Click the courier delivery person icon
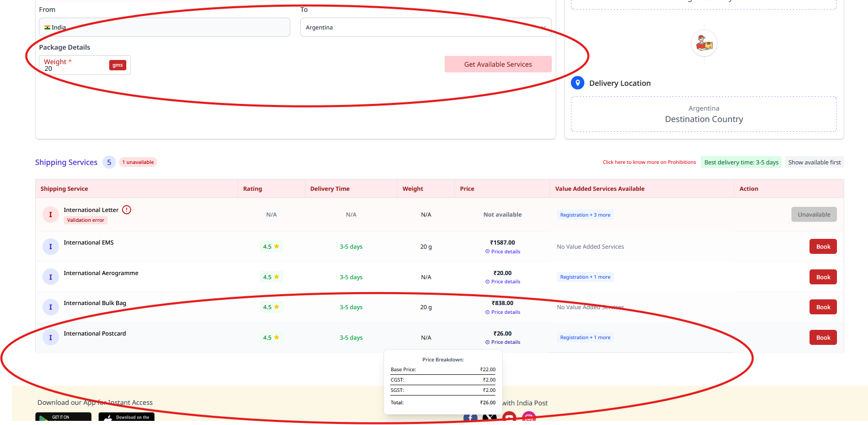This screenshot has height=425, width=868. pyautogui.click(x=704, y=44)
